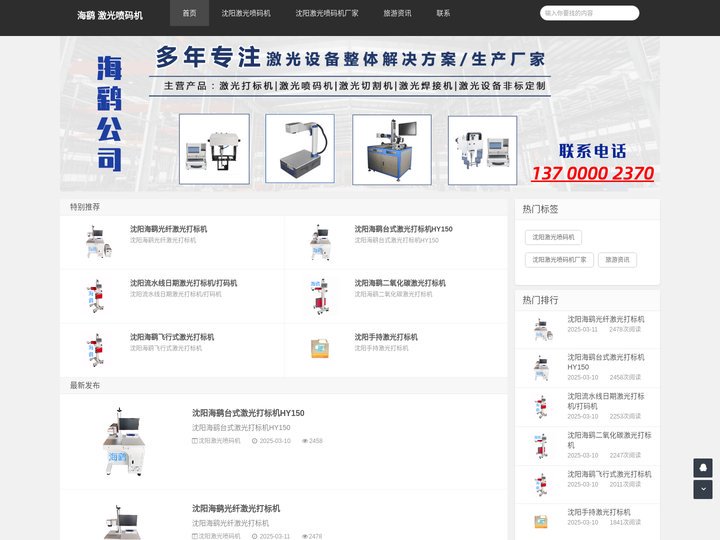The height and width of the screenshot is (540, 720).
Task: Click the first machine image in banner
Action: 214,149
